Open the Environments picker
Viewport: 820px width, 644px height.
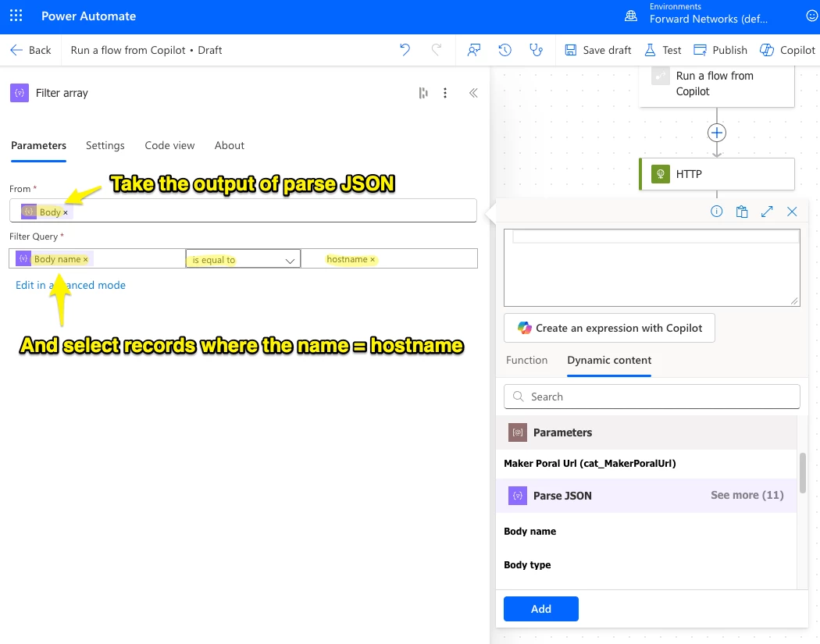(x=708, y=13)
